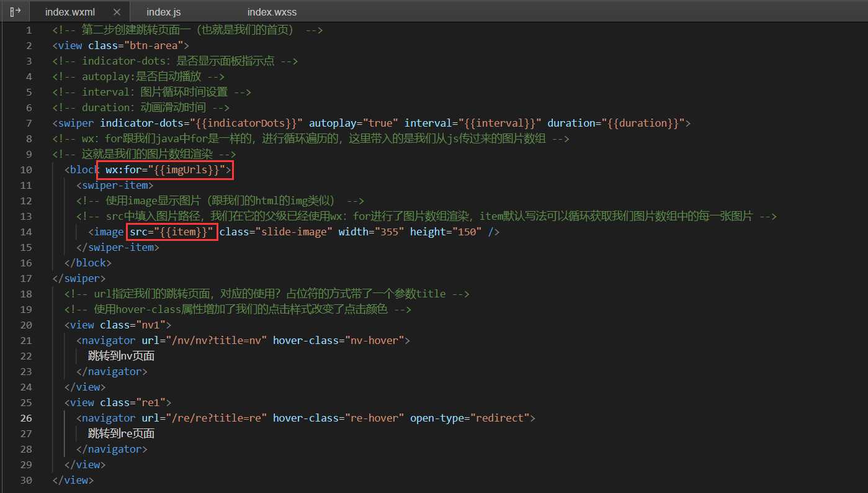
Task: Click line number 26 in the gutter
Action: click(26, 418)
